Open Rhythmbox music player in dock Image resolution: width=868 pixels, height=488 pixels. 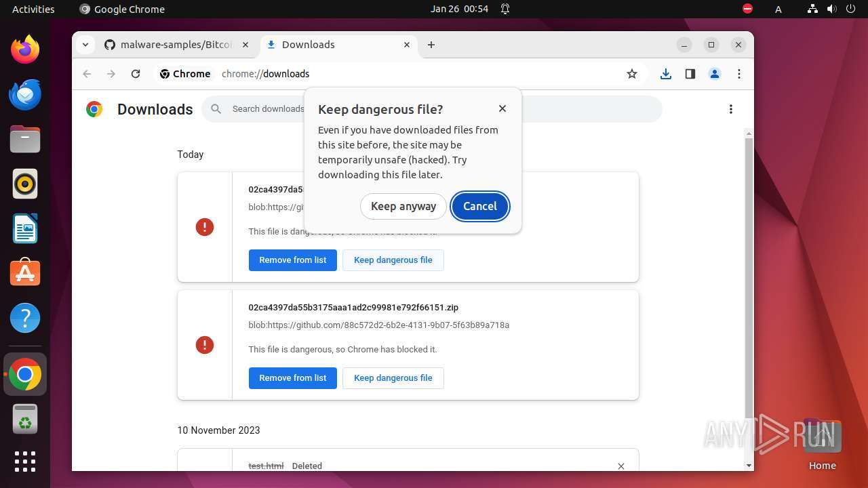click(x=25, y=184)
